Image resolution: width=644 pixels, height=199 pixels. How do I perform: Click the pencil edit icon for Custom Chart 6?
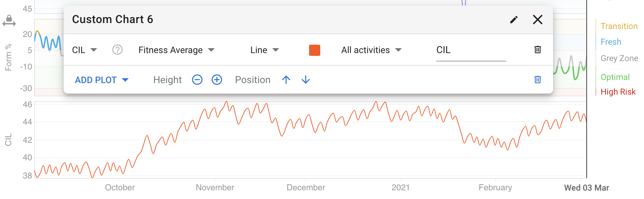coord(514,20)
